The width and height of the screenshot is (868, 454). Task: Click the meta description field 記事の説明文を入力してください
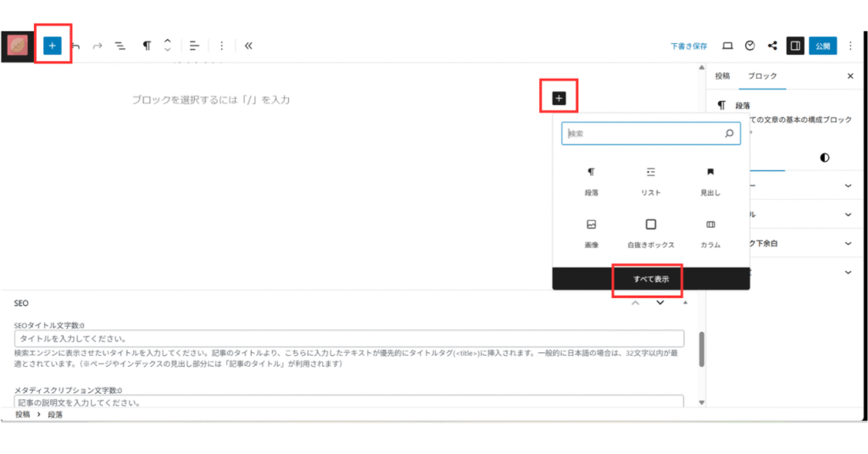(349, 401)
